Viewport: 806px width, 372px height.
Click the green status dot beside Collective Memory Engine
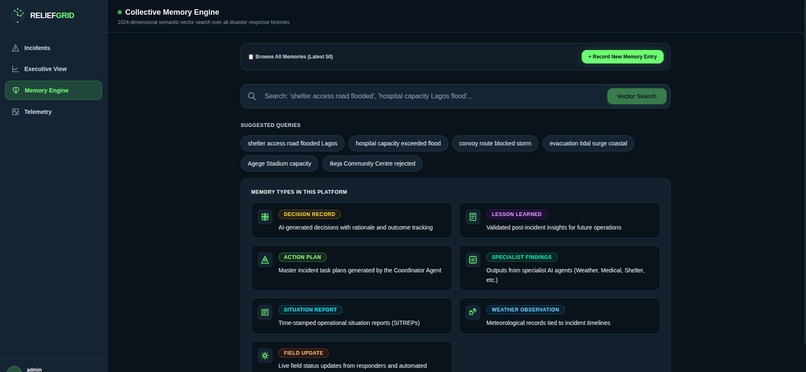pyautogui.click(x=120, y=12)
